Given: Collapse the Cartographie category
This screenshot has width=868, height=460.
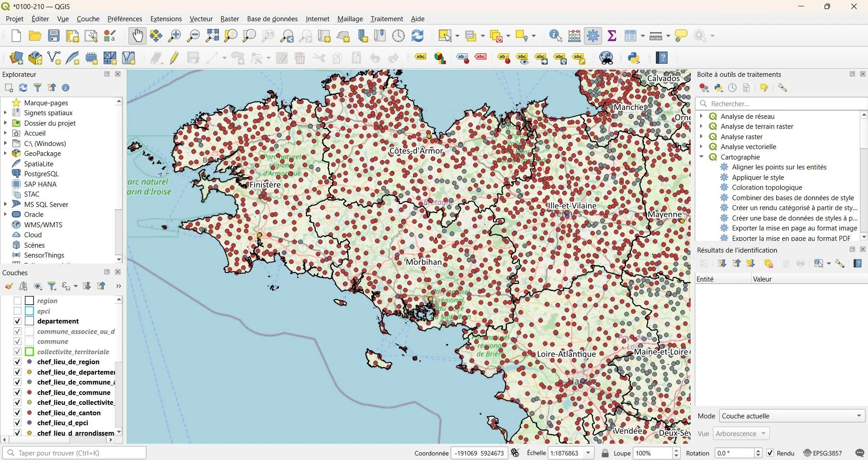Looking at the screenshot, I should (702, 157).
